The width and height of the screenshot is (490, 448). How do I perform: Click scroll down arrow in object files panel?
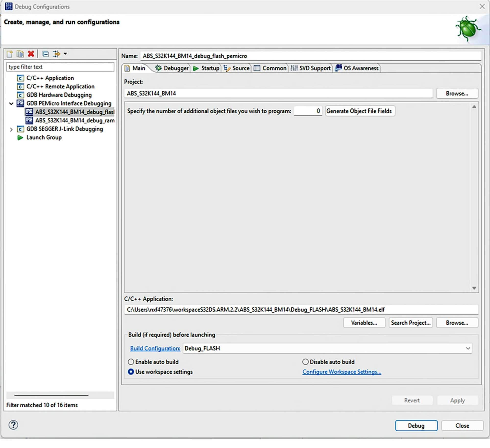[x=474, y=288]
